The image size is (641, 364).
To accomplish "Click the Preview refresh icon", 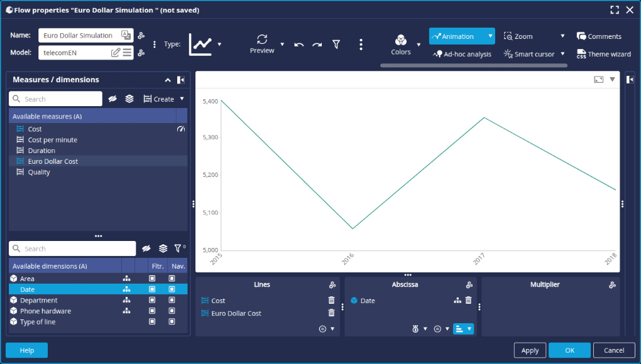I will [x=262, y=39].
